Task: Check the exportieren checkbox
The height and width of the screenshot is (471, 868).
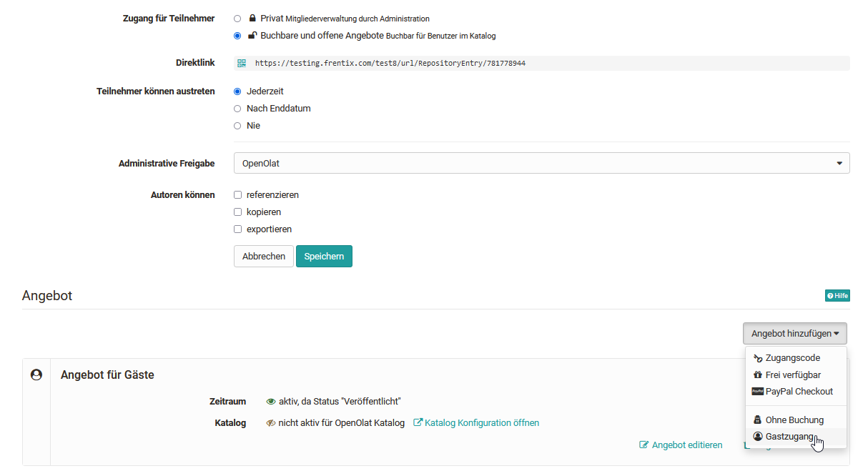Action: (x=238, y=229)
